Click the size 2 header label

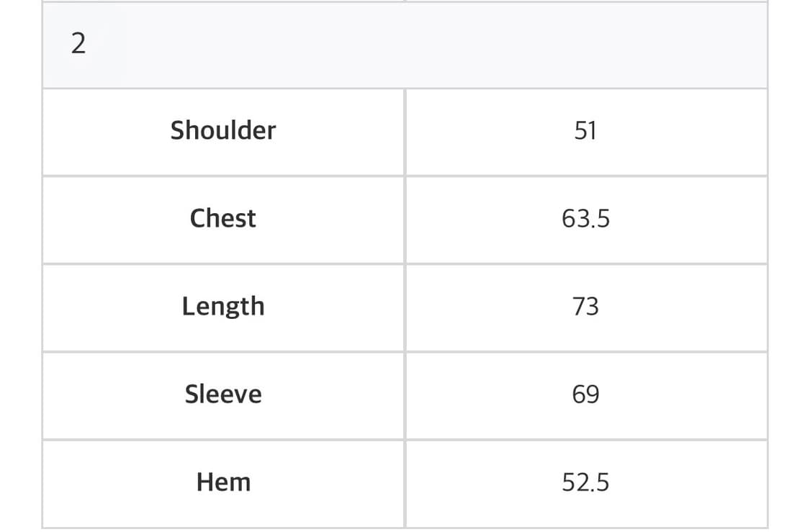(x=78, y=45)
